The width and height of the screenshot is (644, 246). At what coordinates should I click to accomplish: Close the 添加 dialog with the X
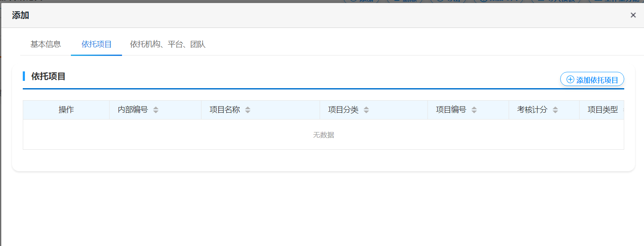[x=633, y=15]
